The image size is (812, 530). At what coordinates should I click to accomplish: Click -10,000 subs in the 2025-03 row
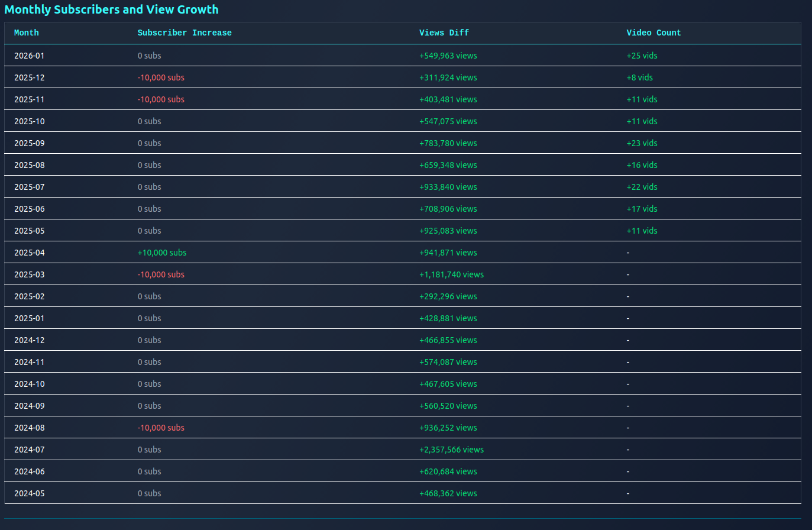161,274
